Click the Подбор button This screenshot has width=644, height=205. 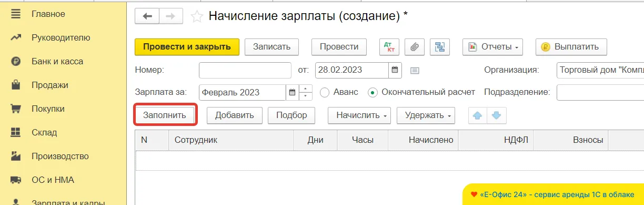tap(291, 115)
